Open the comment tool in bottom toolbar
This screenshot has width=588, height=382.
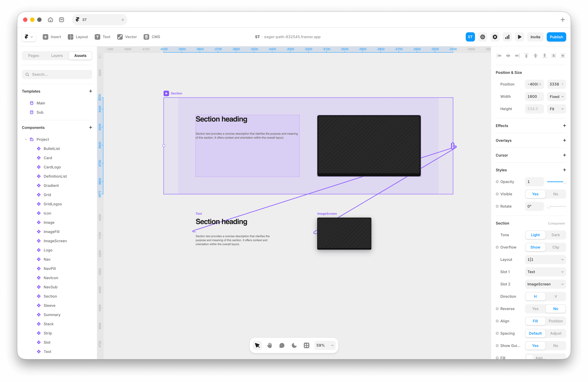coord(282,345)
